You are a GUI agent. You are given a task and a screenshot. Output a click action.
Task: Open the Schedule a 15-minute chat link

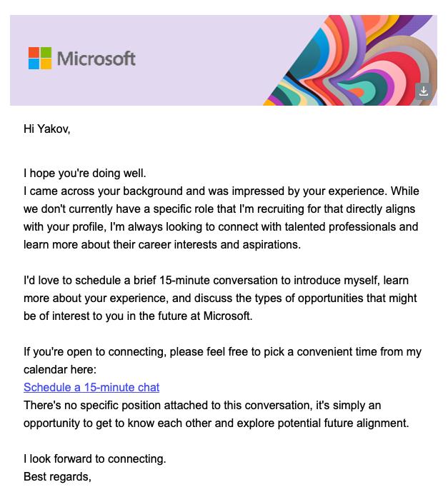(x=91, y=387)
